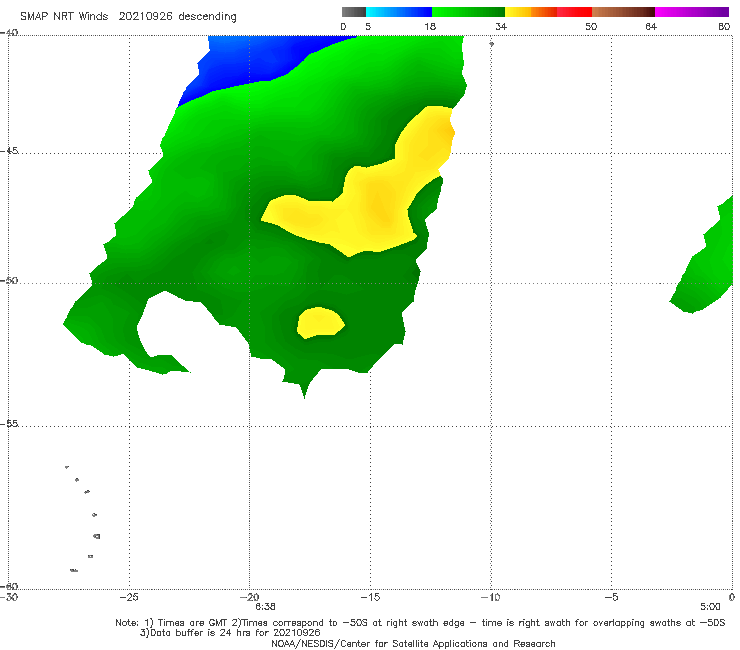Click the latitude axis label '-55'
The width and height of the screenshot is (740, 650).
pyautogui.click(x=9, y=424)
